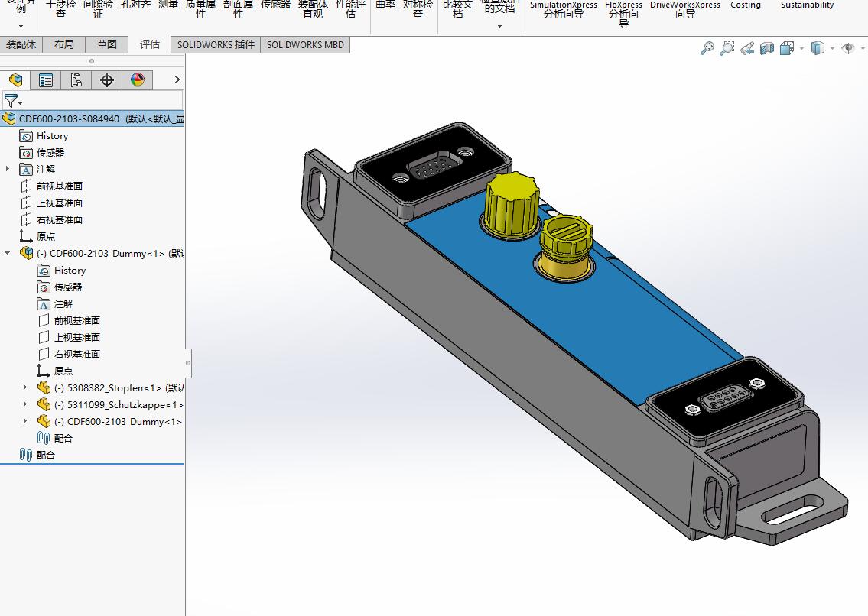The width and height of the screenshot is (868, 616).
Task: Click the 干涉检查 ribbon command
Action: point(61,8)
